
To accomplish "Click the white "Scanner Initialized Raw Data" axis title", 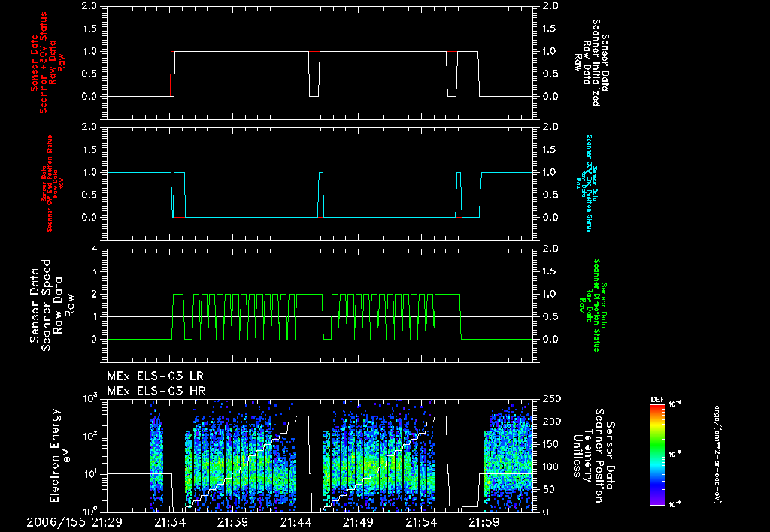I will click(x=592, y=62).
